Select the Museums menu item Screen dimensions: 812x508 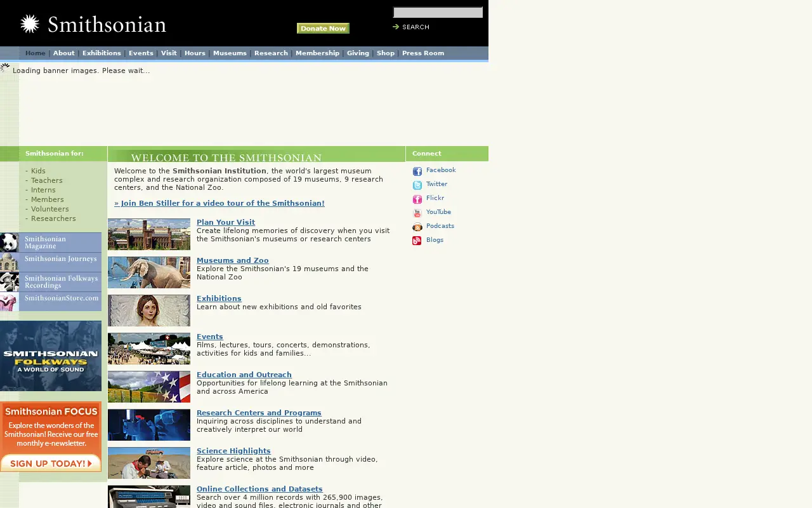[230, 53]
